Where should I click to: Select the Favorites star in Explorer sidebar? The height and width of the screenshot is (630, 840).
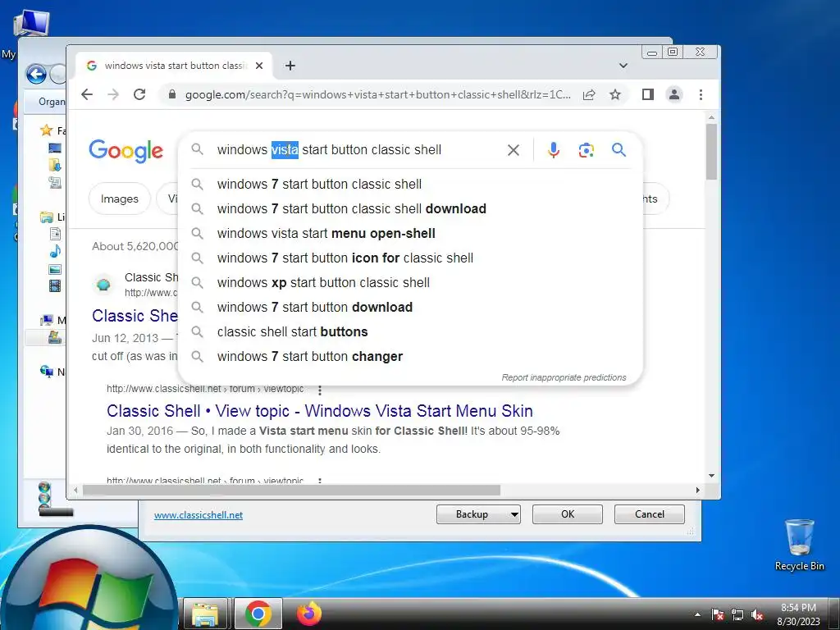[47, 130]
